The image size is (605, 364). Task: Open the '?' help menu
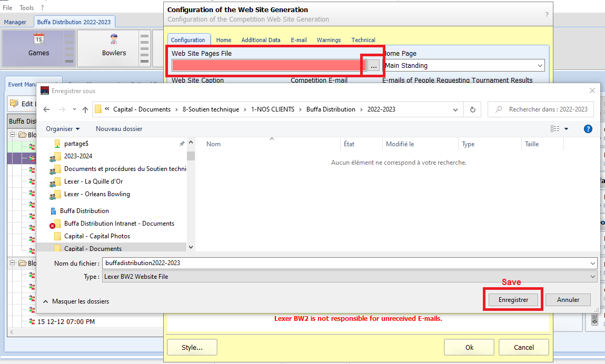pos(42,7)
